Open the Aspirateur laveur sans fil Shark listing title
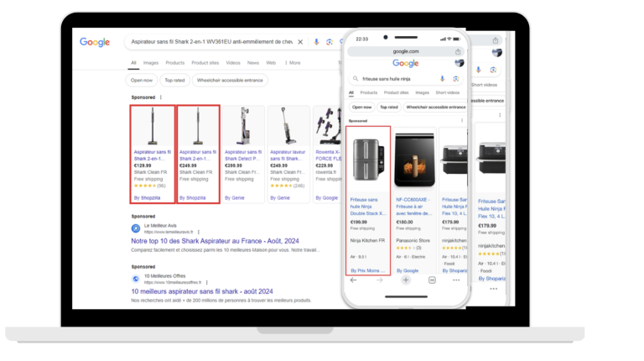This screenshot has height=361, width=644. pos(288,155)
